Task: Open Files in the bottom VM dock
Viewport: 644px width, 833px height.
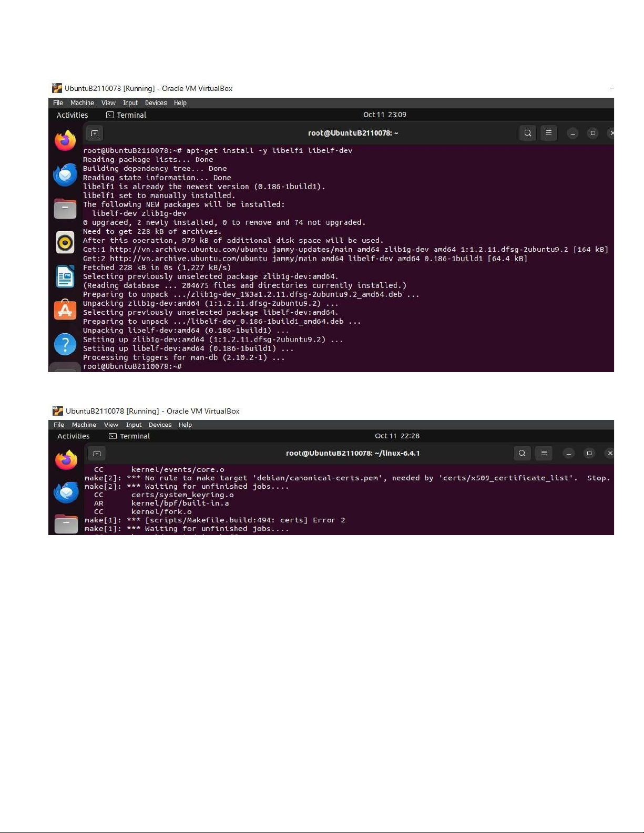Action: coord(66,524)
